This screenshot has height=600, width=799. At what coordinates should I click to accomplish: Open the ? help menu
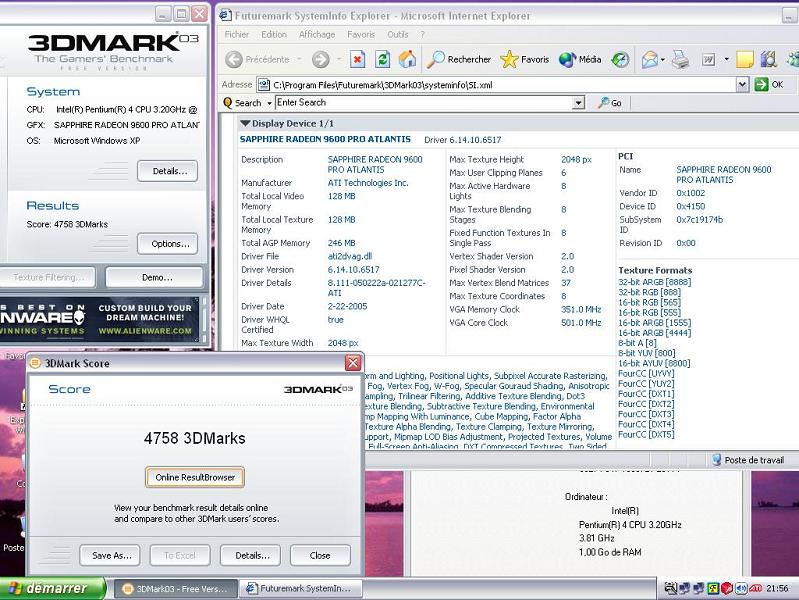point(422,35)
